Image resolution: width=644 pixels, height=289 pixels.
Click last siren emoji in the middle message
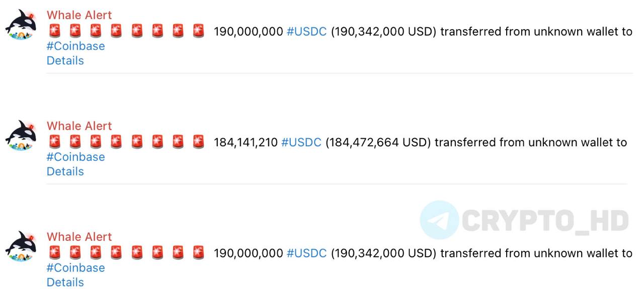[198, 142]
